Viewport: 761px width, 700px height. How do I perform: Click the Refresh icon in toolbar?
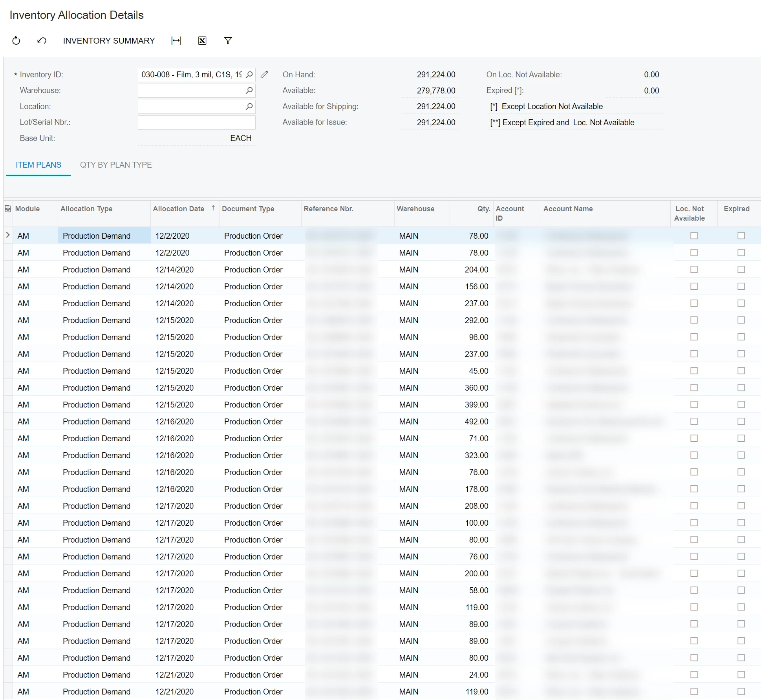[16, 41]
